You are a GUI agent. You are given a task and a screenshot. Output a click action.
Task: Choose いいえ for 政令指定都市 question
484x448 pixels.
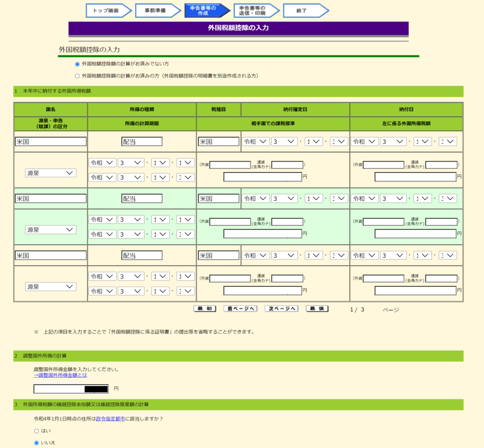coord(36,443)
